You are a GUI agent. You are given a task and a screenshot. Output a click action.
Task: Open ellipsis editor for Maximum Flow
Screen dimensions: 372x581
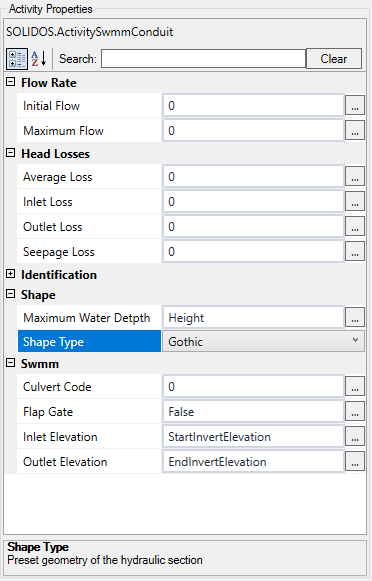tap(355, 130)
